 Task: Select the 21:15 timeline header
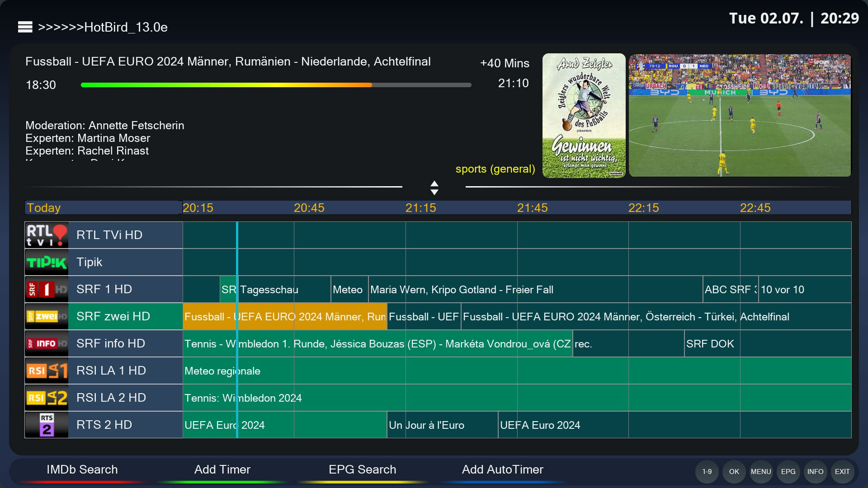pyautogui.click(x=421, y=208)
